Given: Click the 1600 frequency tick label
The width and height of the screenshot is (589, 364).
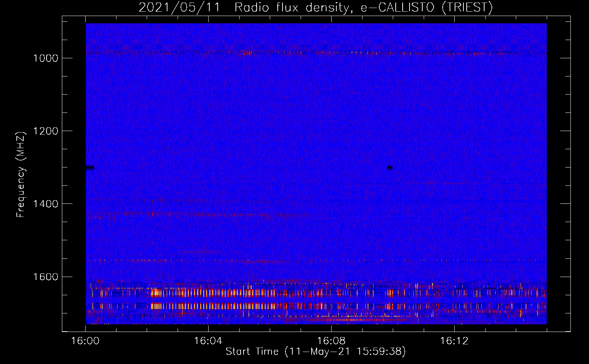Looking at the screenshot, I should (x=46, y=277).
